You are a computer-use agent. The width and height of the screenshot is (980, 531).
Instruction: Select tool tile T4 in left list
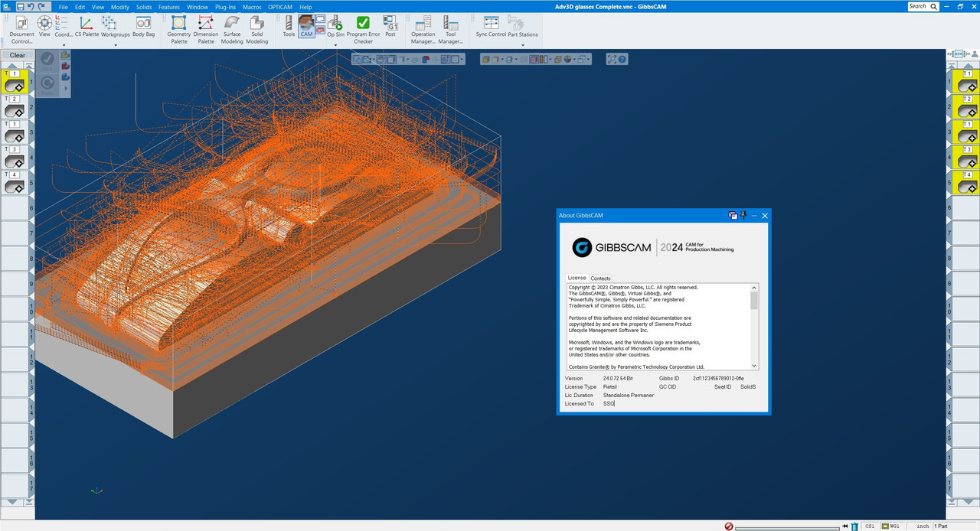15,183
